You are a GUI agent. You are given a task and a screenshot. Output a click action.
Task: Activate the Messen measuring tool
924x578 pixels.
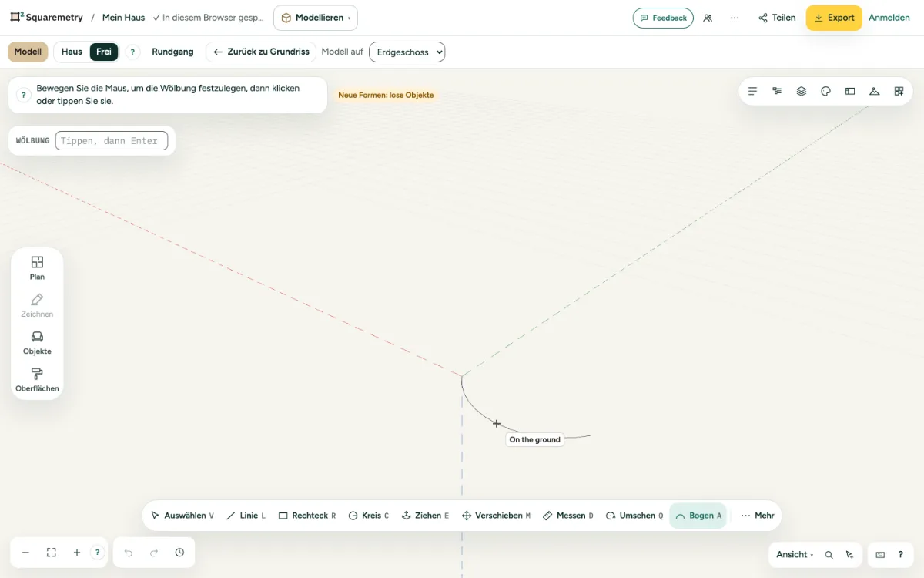point(567,516)
